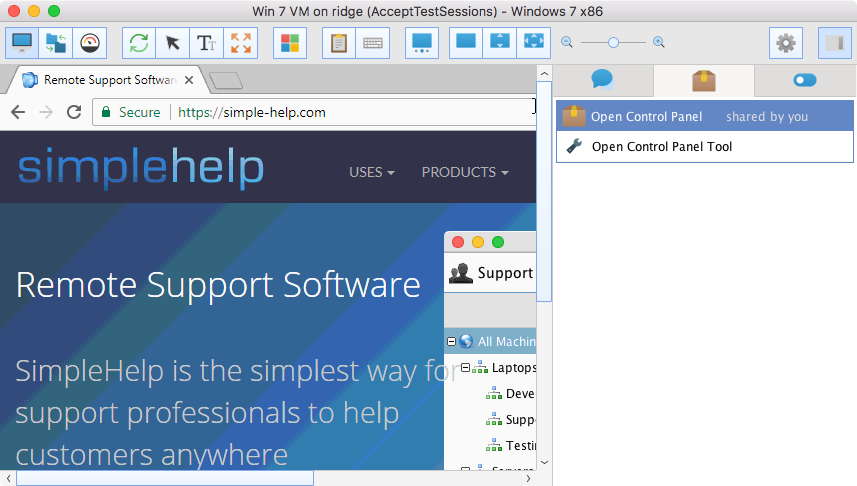Open the keyboard icon

[373, 43]
